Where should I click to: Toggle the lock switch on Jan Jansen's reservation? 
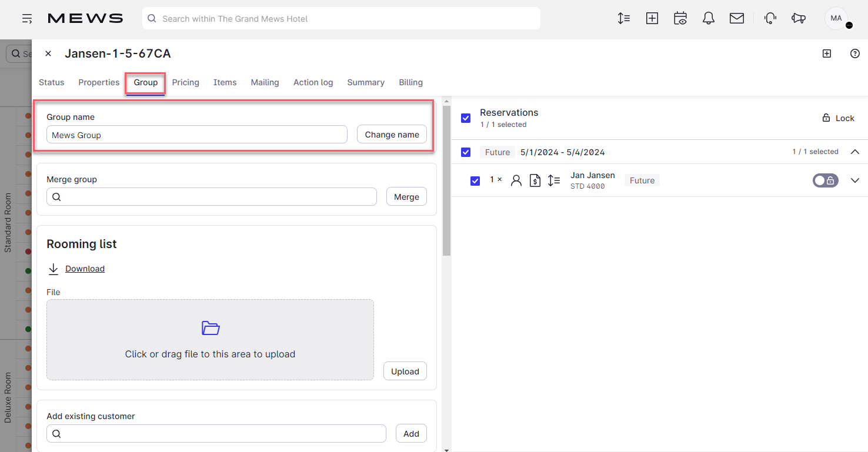click(825, 180)
